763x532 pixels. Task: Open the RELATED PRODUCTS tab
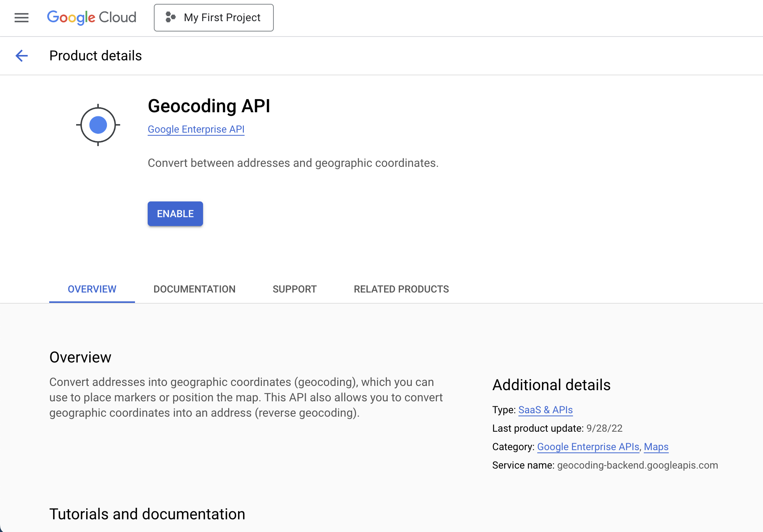tap(401, 289)
